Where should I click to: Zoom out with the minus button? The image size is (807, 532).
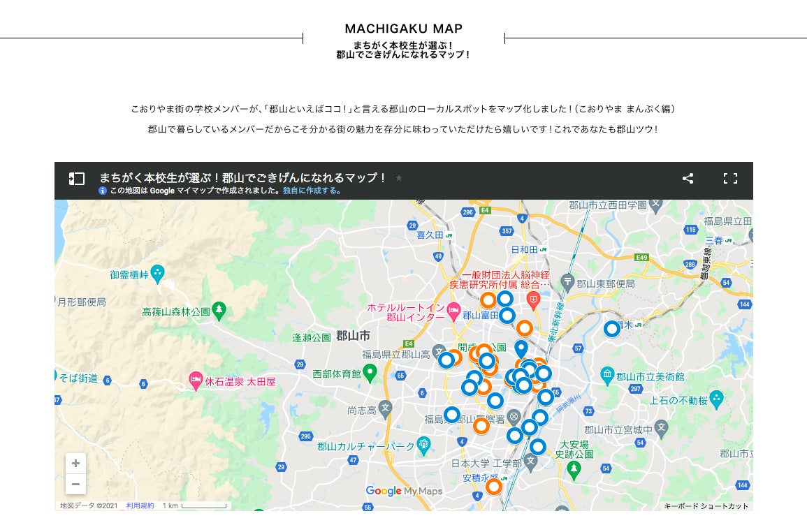75,484
